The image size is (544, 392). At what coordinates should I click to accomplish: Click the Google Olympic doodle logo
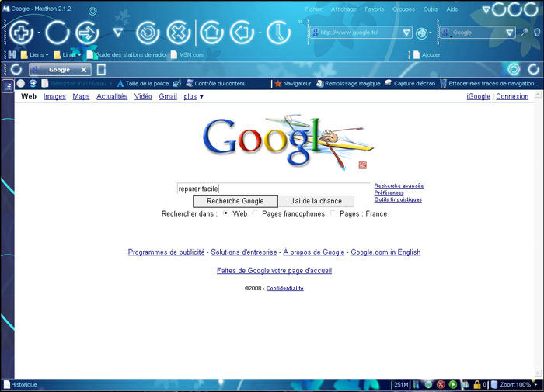(x=288, y=143)
